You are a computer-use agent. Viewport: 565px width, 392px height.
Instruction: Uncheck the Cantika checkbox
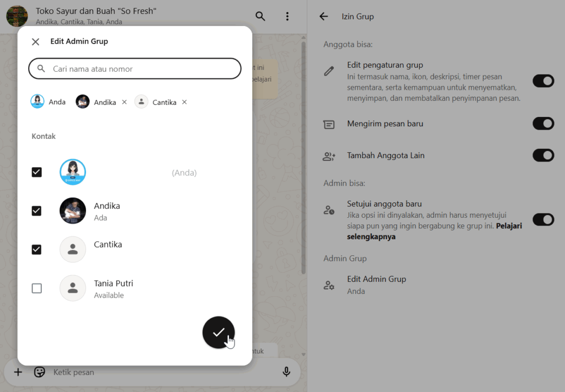pos(36,250)
